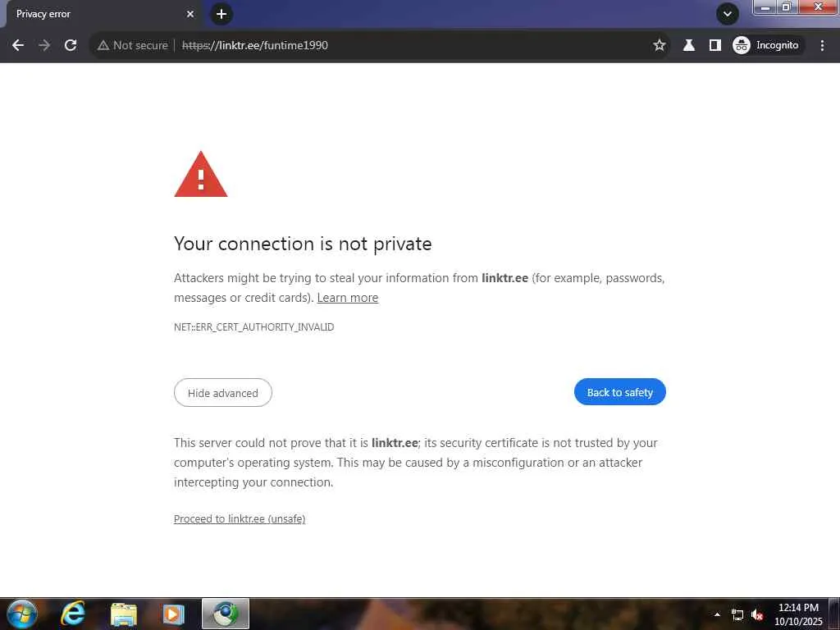Open the tab search dropdown arrow
This screenshot has width=840, height=630.
(x=727, y=14)
